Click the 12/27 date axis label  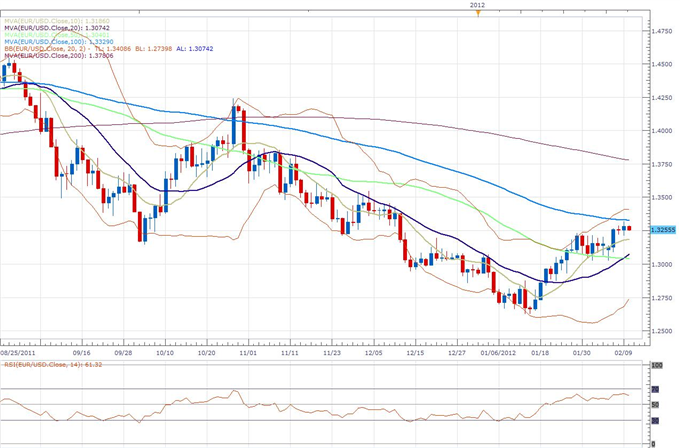457,353
